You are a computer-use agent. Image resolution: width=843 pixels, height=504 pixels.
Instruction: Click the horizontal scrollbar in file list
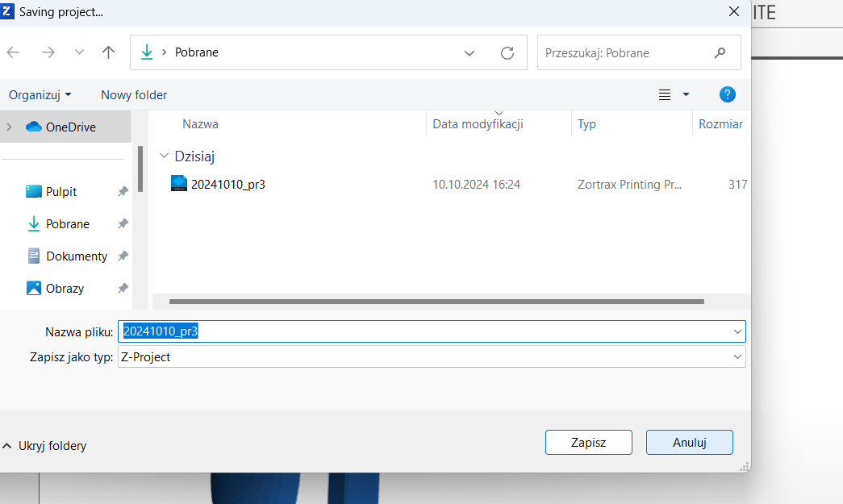pyautogui.click(x=436, y=302)
